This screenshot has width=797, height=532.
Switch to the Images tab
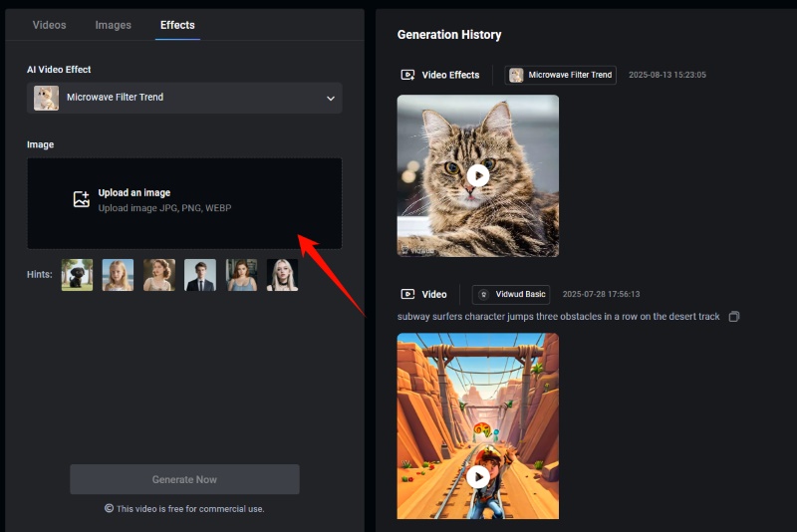(113, 25)
